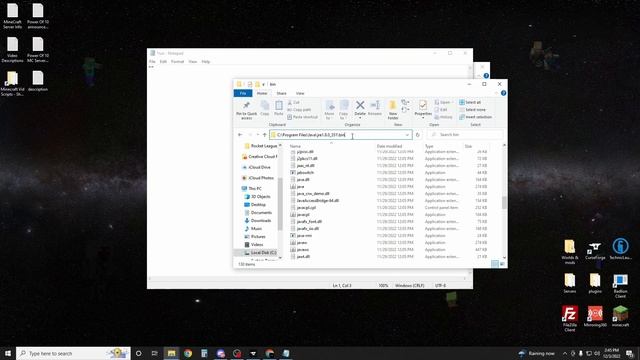Switch to large icons view toggle
Screen dimensions: 640x360
pos(502,264)
